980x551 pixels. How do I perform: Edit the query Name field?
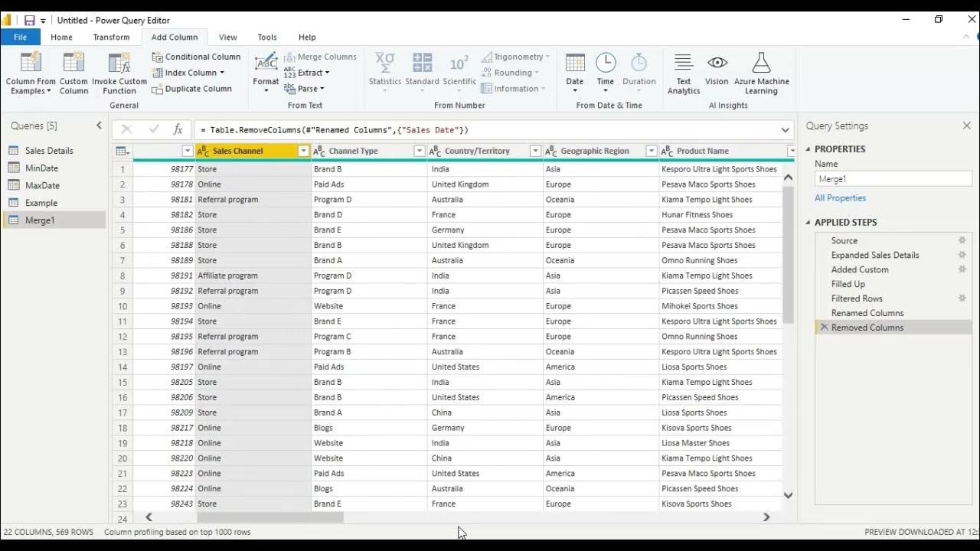pos(893,179)
